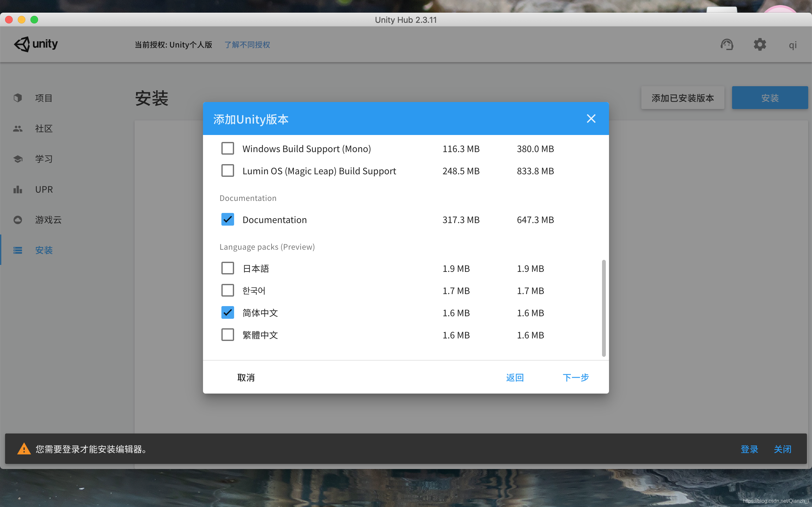812x507 pixels.
Task: Click the 下一步 (Next) button
Action: (x=575, y=377)
